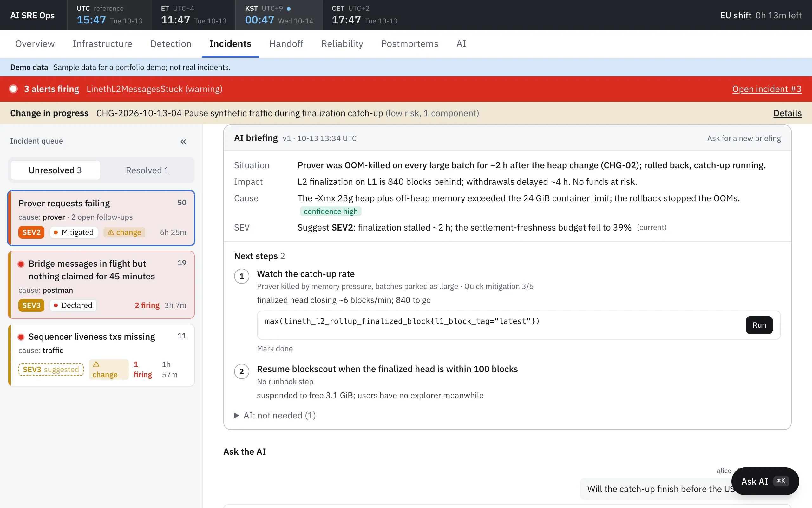
Task: Click the SEV3 suggested badge
Action: [51, 370]
